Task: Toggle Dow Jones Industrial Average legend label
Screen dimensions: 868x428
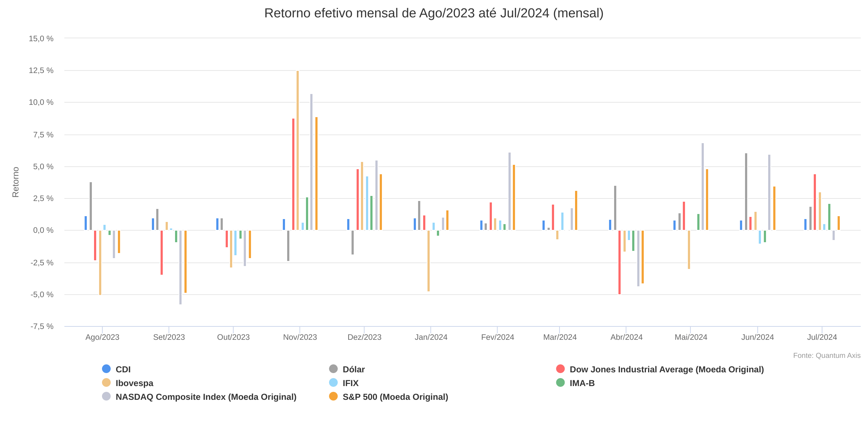Action: point(667,369)
